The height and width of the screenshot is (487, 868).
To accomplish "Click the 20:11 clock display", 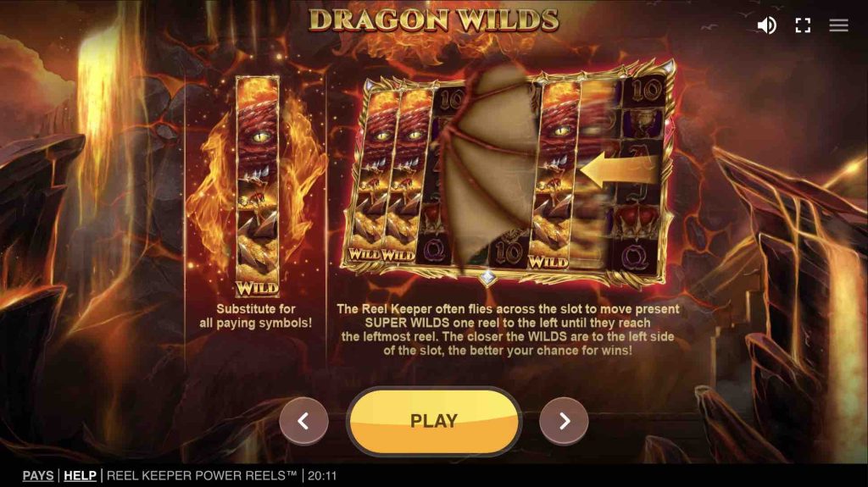I will [322, 475].
